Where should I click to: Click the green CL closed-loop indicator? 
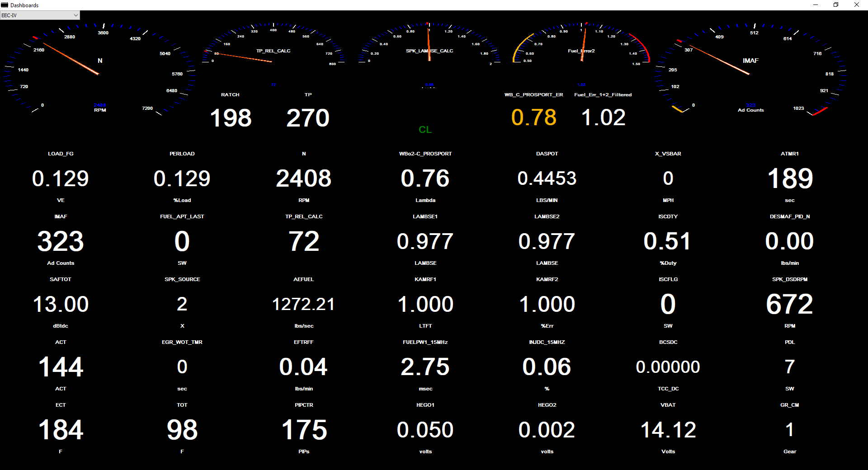(425, 130)
